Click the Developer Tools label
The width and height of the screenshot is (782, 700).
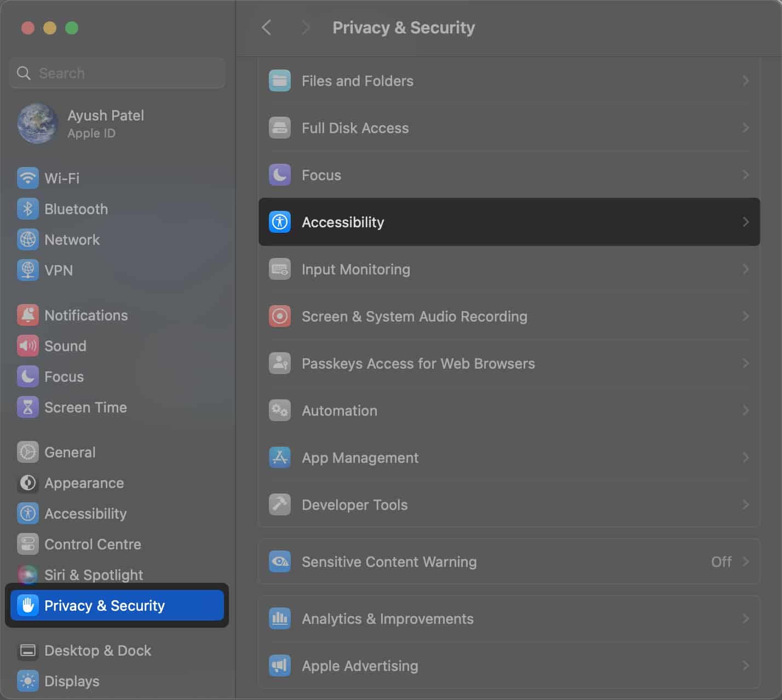pos(355,504)
